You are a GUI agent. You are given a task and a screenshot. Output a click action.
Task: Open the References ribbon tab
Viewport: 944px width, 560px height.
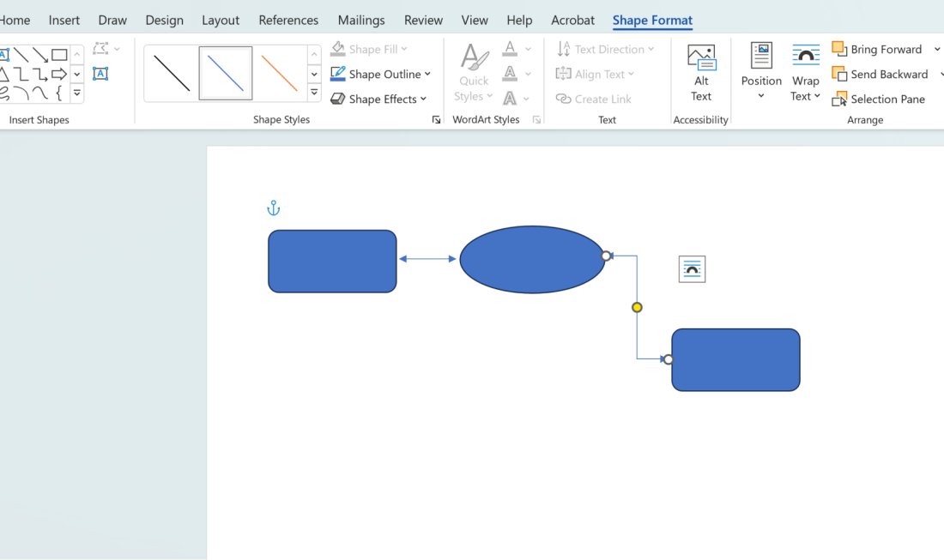coord(288,20)
